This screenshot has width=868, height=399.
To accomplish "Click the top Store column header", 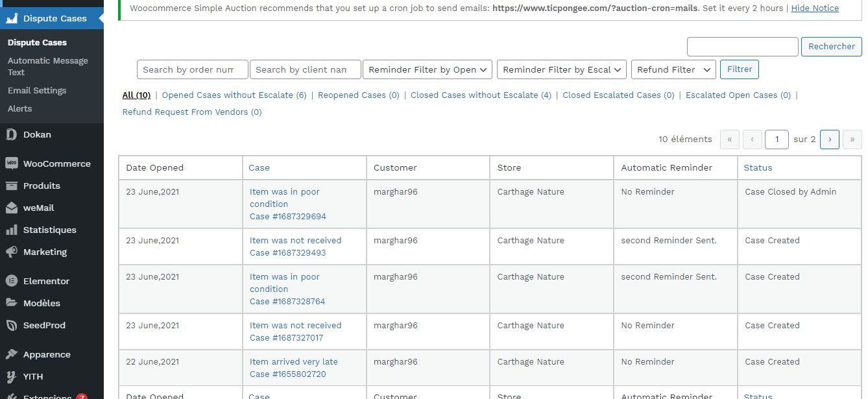I will [509, 167].
